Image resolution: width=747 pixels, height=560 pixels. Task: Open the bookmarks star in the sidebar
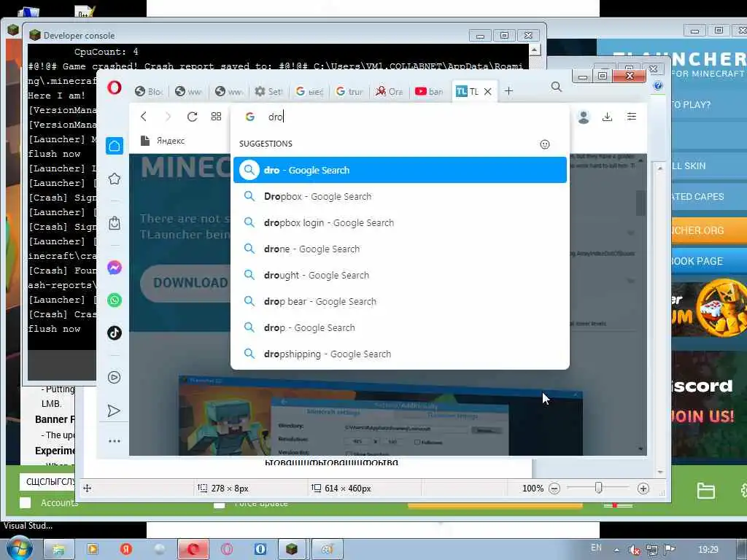coord(115,179)
